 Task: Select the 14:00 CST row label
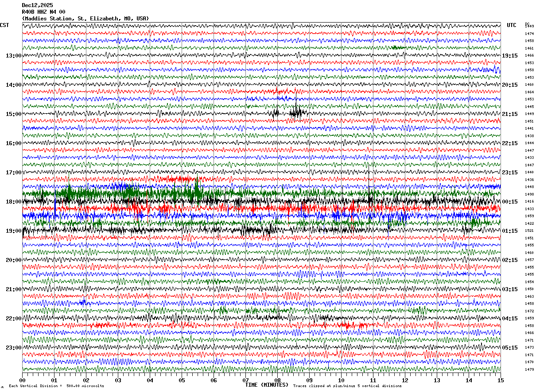14,85
